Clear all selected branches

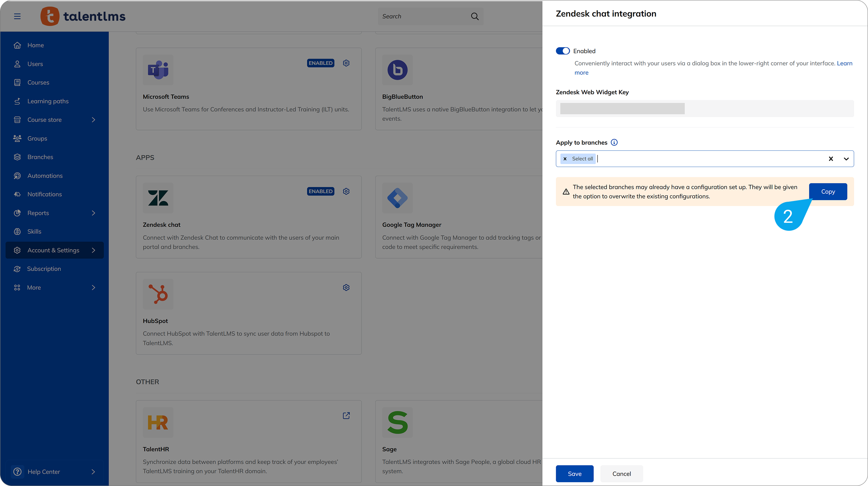[x=831, y=159]
